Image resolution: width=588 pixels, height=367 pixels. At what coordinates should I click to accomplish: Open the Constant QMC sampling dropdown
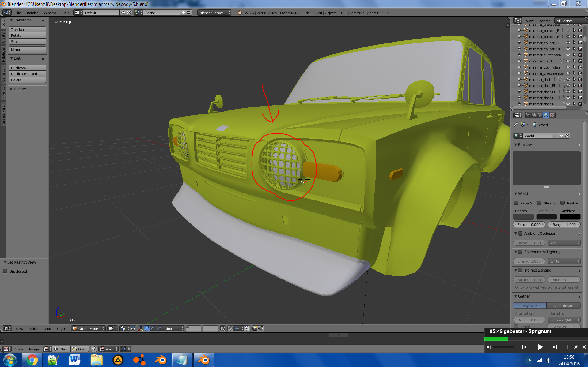click(x=564, y=320)
